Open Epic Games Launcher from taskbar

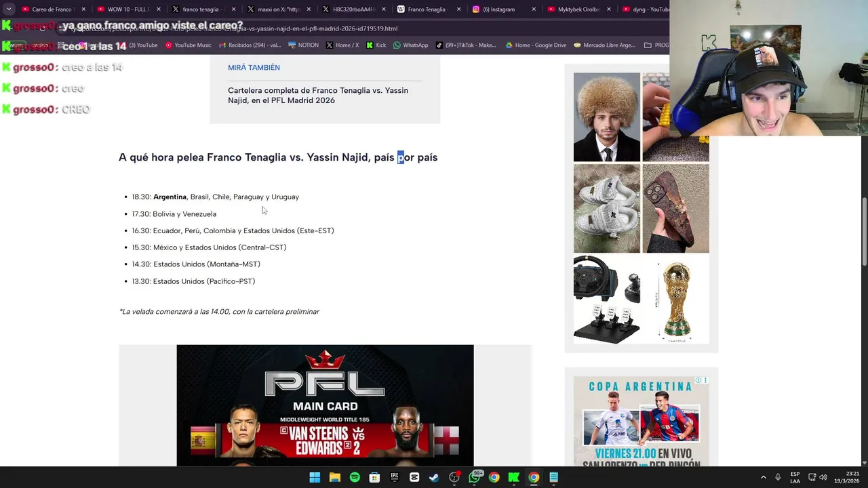point(394,477)
